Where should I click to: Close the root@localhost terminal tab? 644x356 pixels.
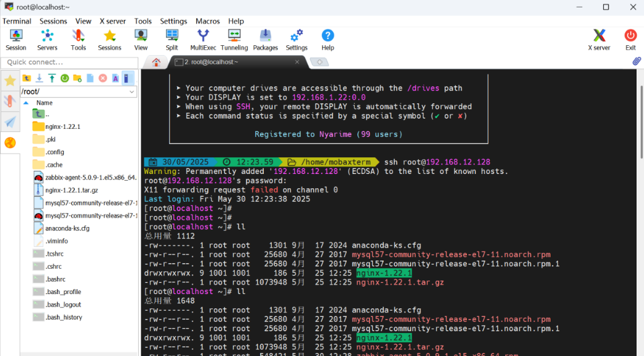297,62
